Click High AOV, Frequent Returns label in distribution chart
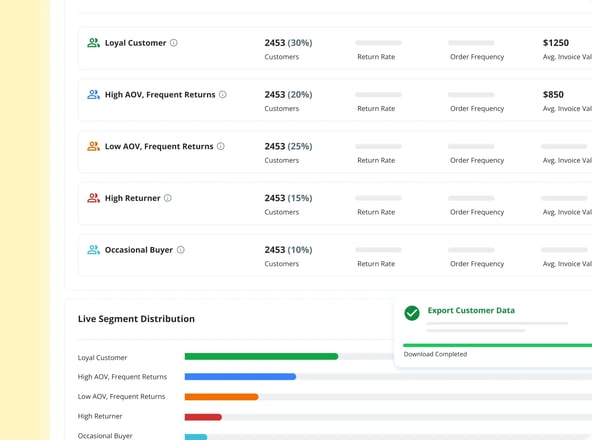592x440 pixels. coord(122,377)
